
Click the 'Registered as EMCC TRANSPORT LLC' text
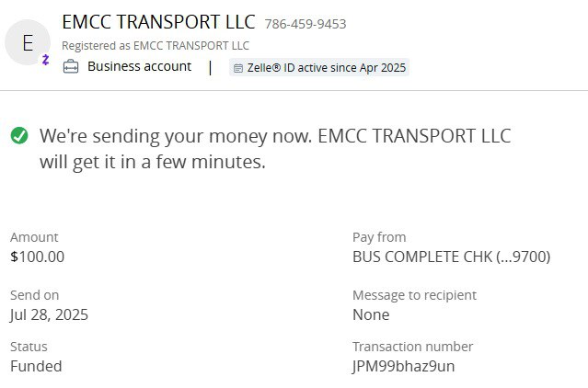[x=156, y=45]
